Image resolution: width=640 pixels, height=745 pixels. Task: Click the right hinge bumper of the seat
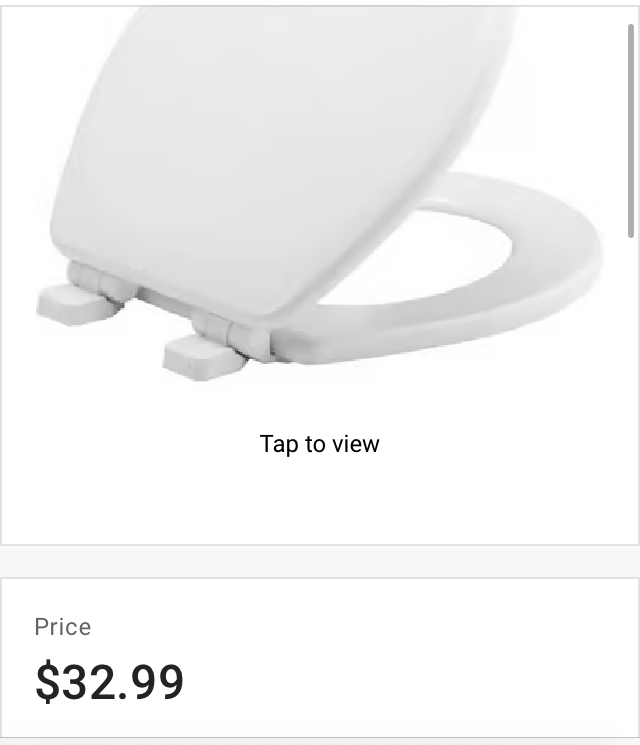pos(203,356)
